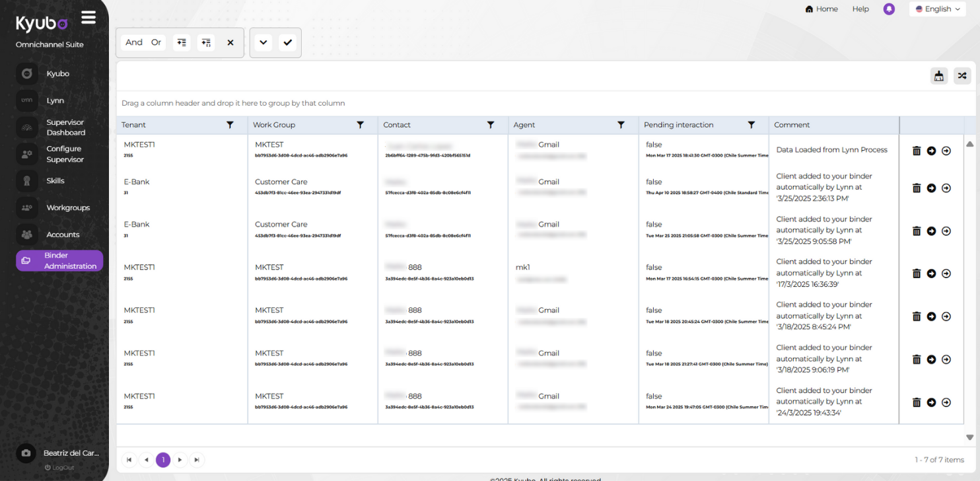Go to the next page of results
Viewport: 980px width, 481px height.
[180, 460]
